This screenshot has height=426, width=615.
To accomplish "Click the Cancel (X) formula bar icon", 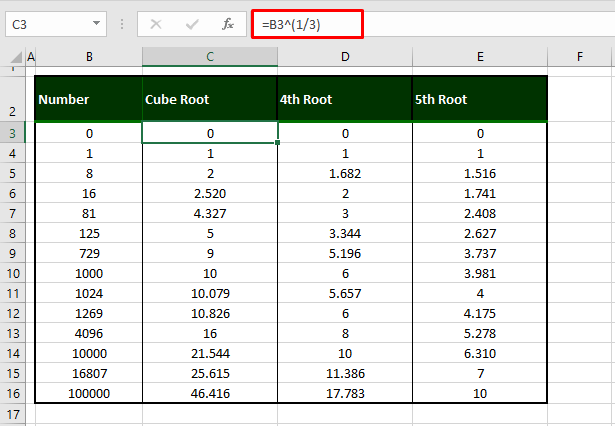I will 156,23.
